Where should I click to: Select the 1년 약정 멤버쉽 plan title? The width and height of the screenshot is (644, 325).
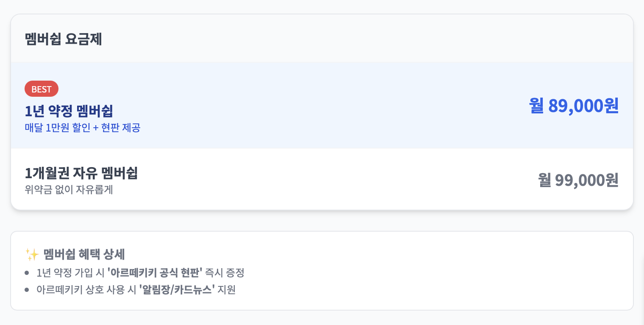69,111
